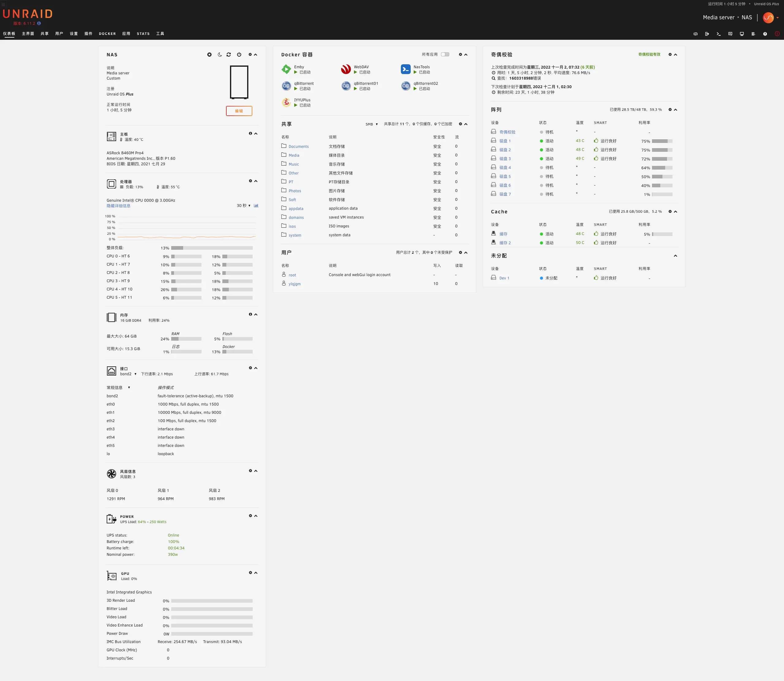Open the 设置 menu tab
This screenshot has width=784, height=681.
point(73,34)
